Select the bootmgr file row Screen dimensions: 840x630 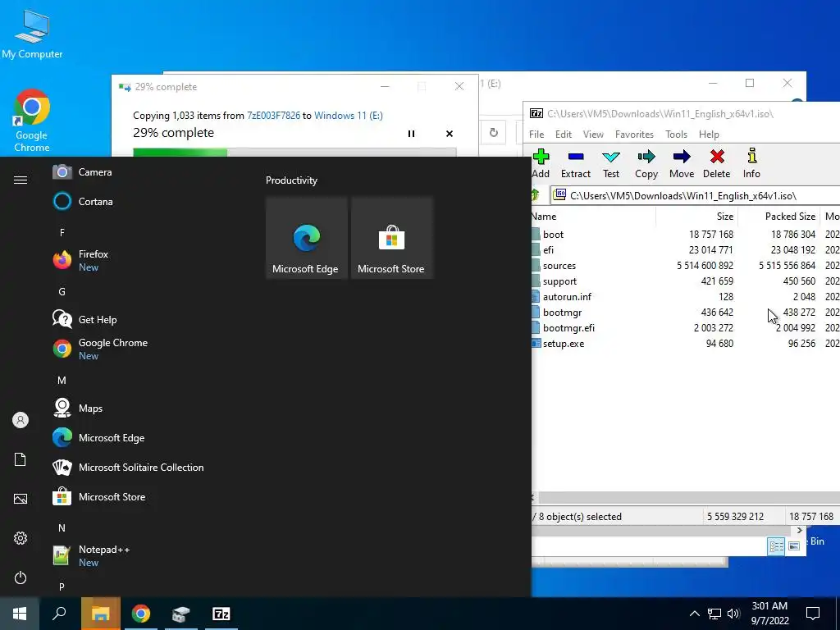click(686, 312)
